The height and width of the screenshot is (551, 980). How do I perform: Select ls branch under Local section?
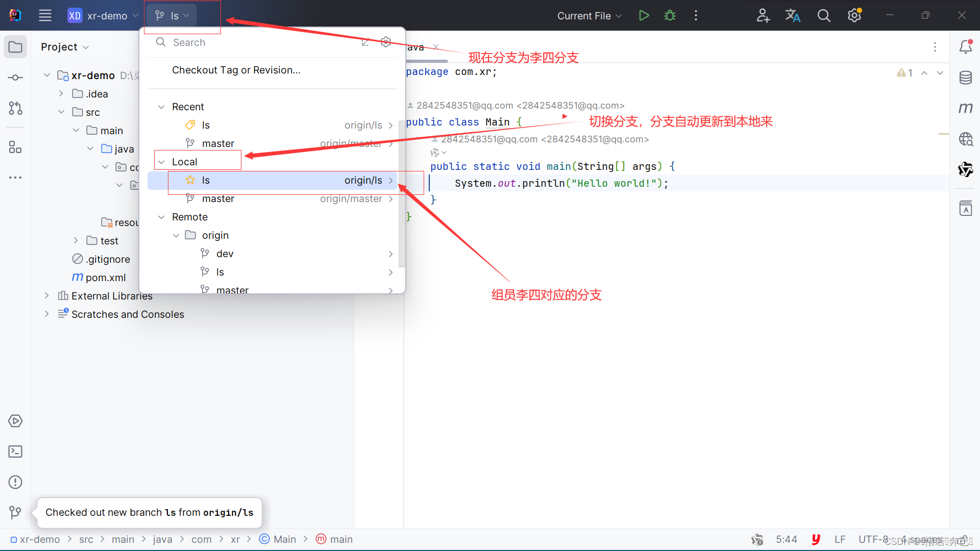(x=207, y=180)
